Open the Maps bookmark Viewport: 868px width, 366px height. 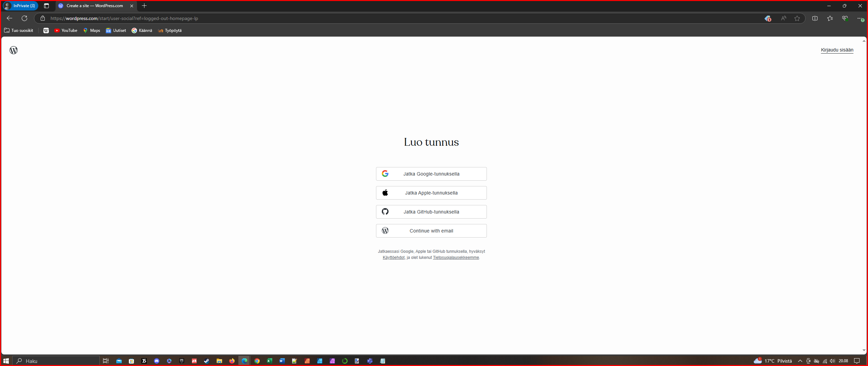point(92,30)
